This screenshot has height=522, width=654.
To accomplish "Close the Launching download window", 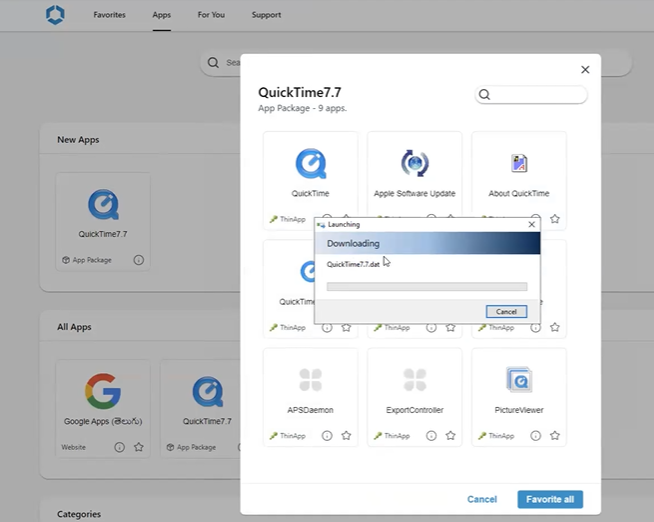I will [532, 225].
